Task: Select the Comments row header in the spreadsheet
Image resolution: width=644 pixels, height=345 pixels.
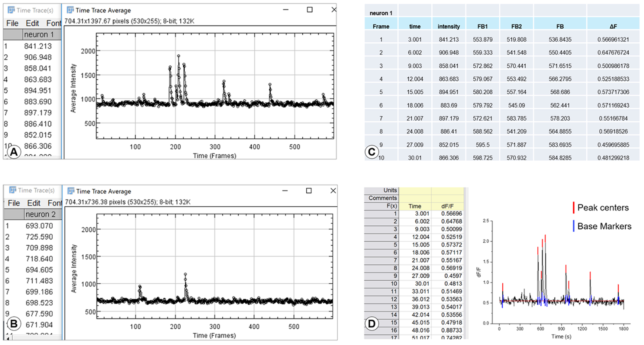Action: pos(382,198)
